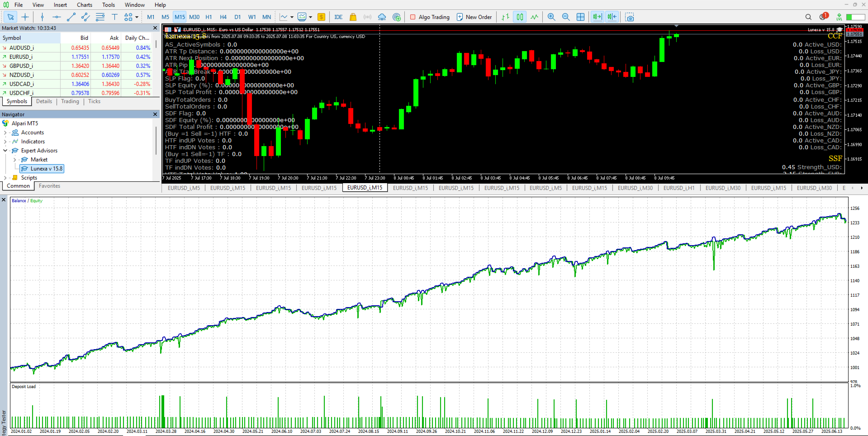Open the EURUSD_i,H1 chart tab
868x436 pixels.
click(678, 188)
